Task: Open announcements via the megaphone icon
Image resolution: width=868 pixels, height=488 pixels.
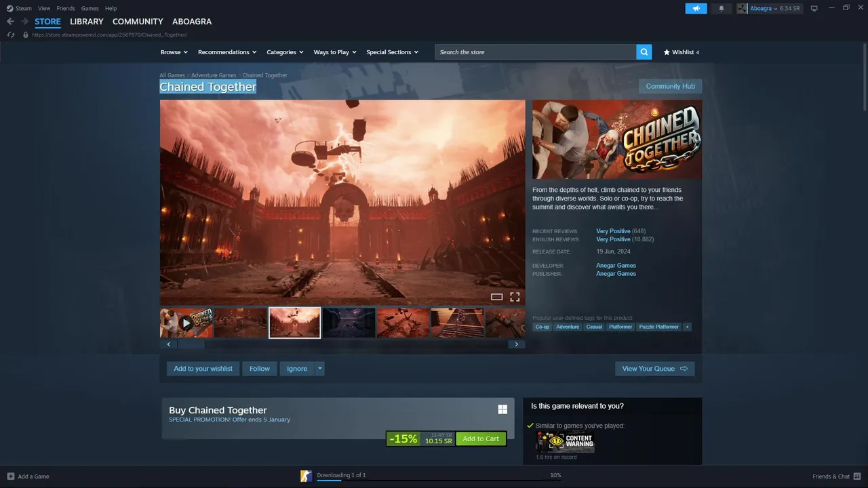Action: click(x=696, y=8)
